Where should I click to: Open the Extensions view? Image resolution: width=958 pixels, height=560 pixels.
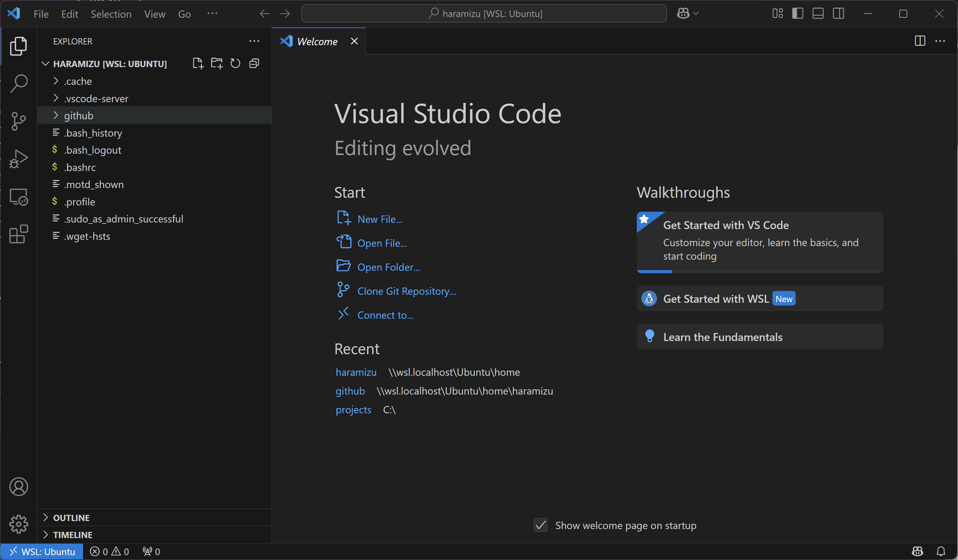(x=18, y=234)
